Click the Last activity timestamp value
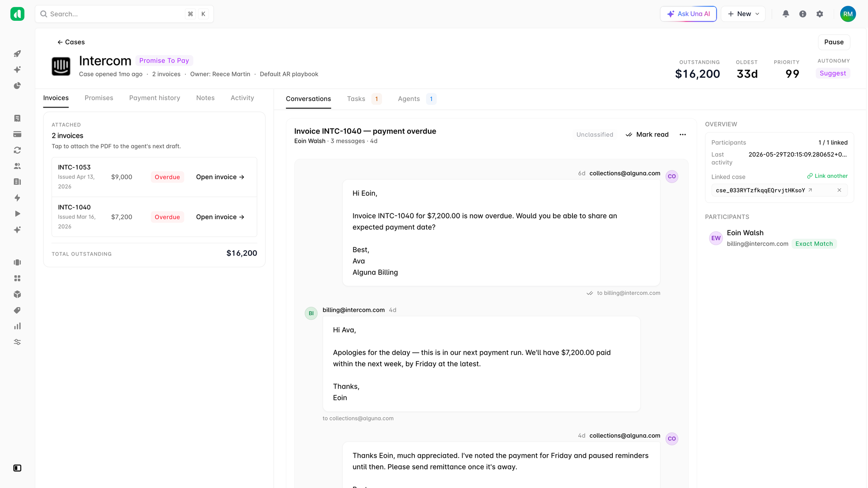This screenshot has width=868, height=488. point(798,154)
